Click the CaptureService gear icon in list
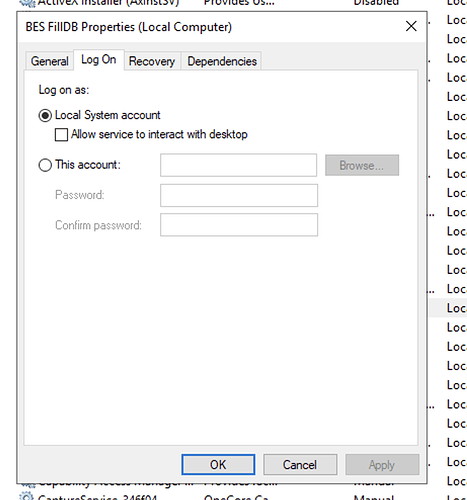 coord(27,496)
